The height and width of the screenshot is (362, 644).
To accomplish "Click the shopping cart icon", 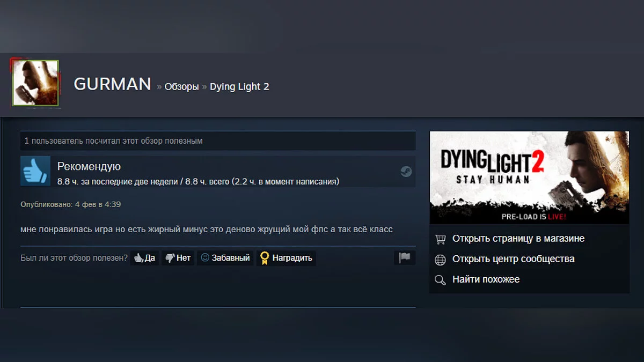I will [440, 239].
